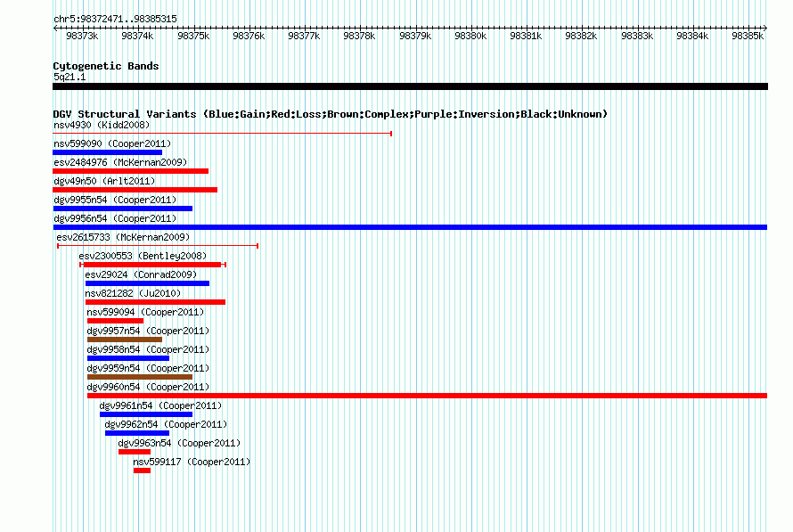Click the dgv9960n54 long red loss bar
The width and height of the screenshot is (793, 532).
(428, 396)
